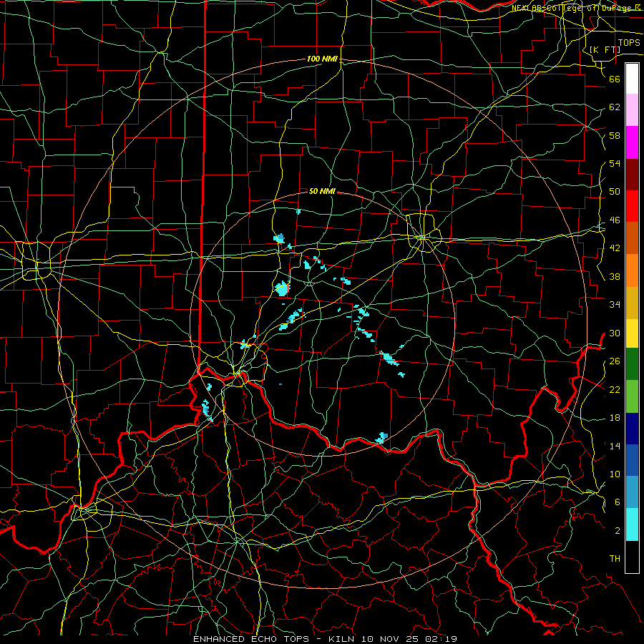Select the navy blue legend swatch
The image size is (644, 644).
632,429
